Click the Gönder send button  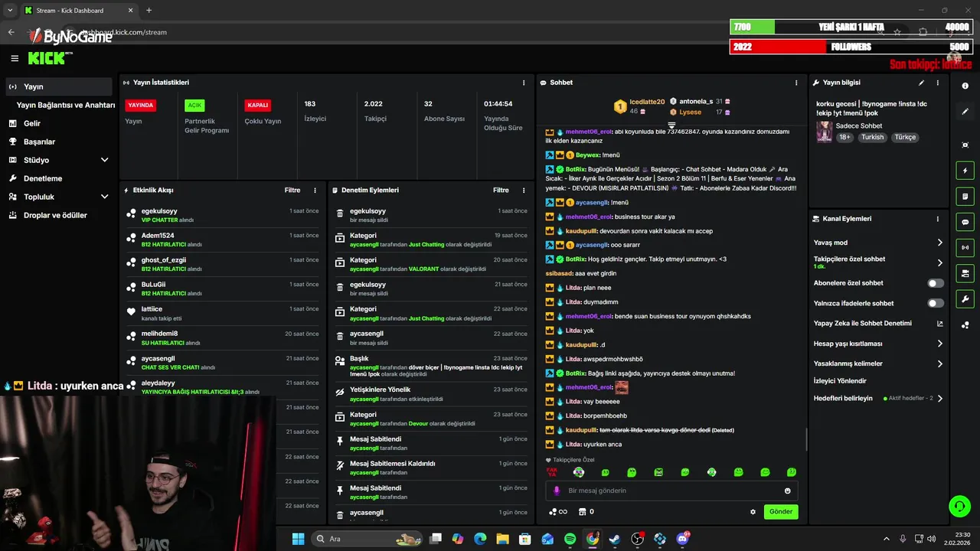click(781, 511)
